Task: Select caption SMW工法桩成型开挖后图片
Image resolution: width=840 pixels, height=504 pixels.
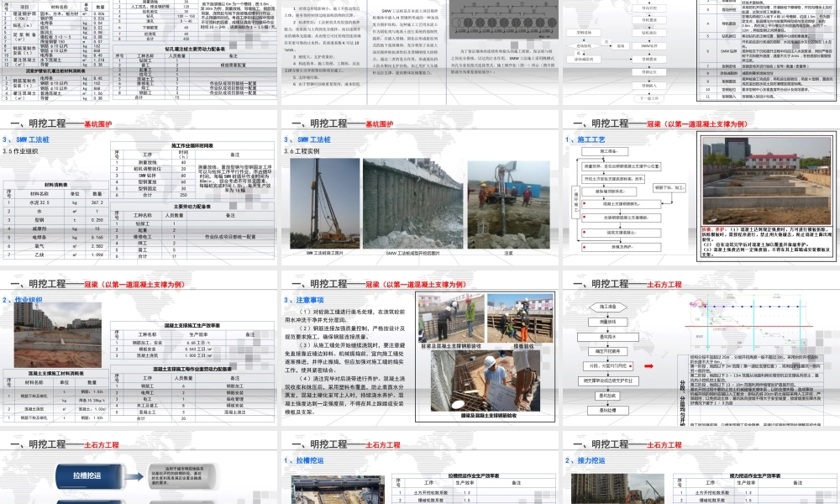Action: coord(412,253)
